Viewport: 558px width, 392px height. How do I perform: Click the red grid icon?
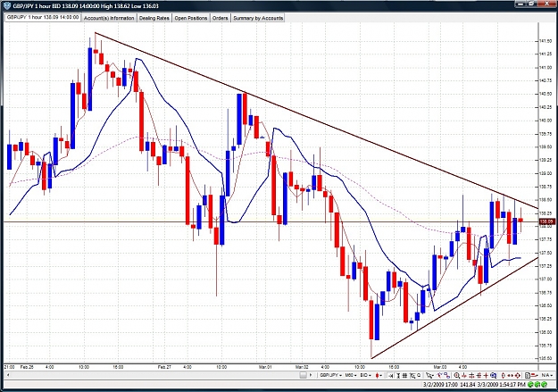[479, 375]
